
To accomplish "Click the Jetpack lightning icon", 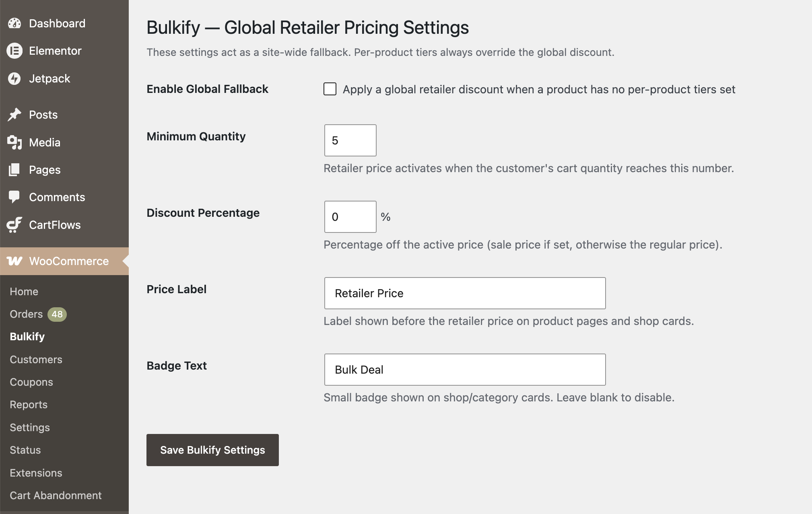I will click(14, 78).
